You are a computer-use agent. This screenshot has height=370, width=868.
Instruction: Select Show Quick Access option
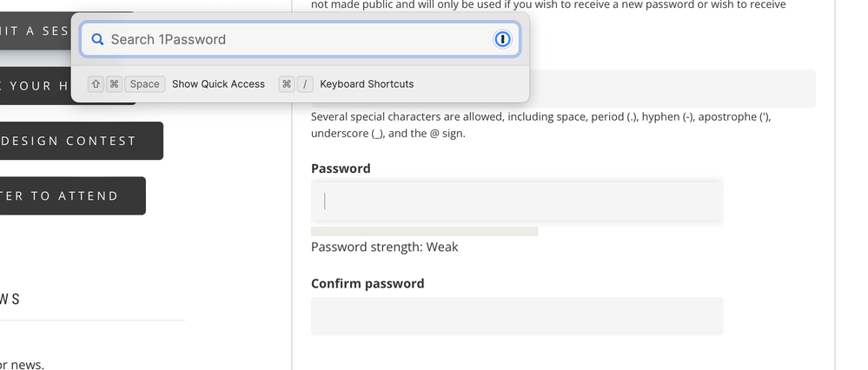[x=218, y=84]
